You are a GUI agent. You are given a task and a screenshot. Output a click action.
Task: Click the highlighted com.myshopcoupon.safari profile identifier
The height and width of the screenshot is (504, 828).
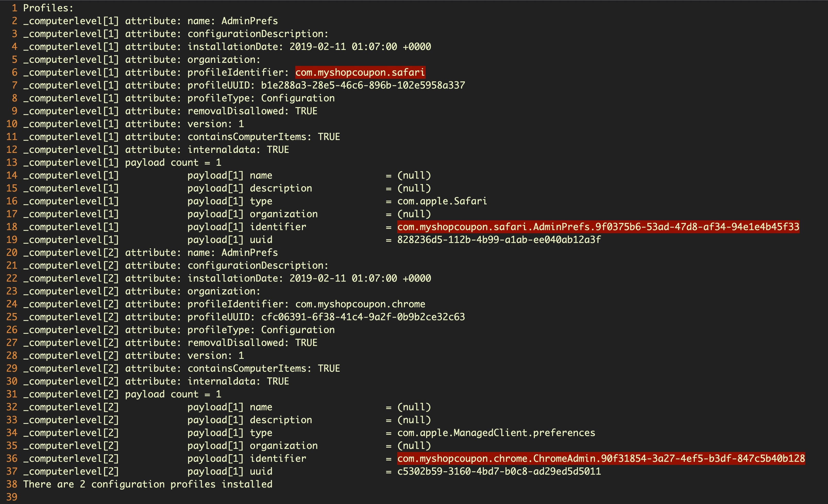(x=360, y=73)
